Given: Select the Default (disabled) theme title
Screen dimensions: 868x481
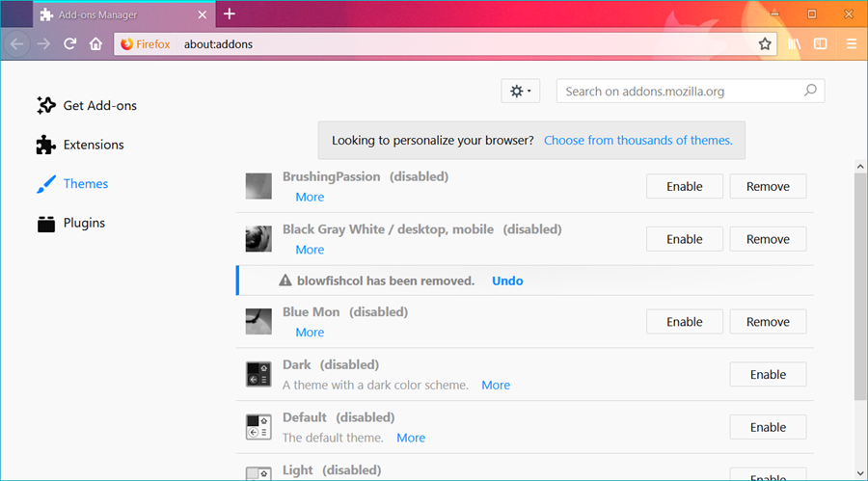Looking at the screenshot, I should coord(339,417).
